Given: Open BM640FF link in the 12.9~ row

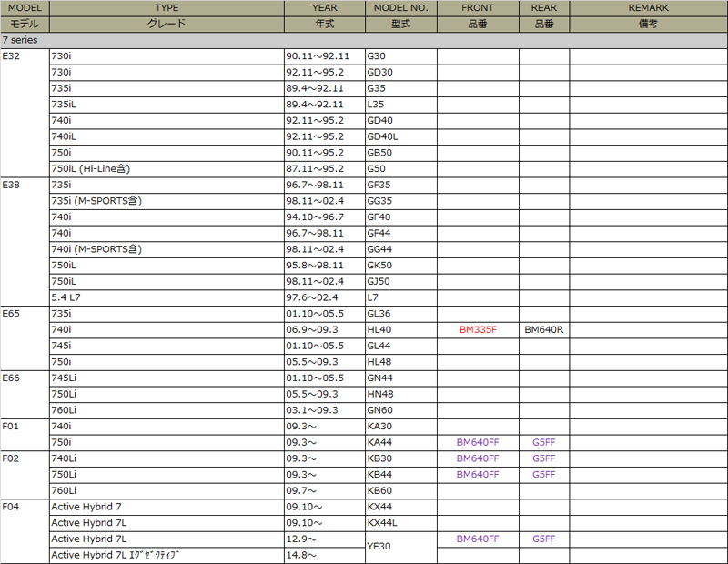Looking at the screenshot, I should [x=478, y=539].
